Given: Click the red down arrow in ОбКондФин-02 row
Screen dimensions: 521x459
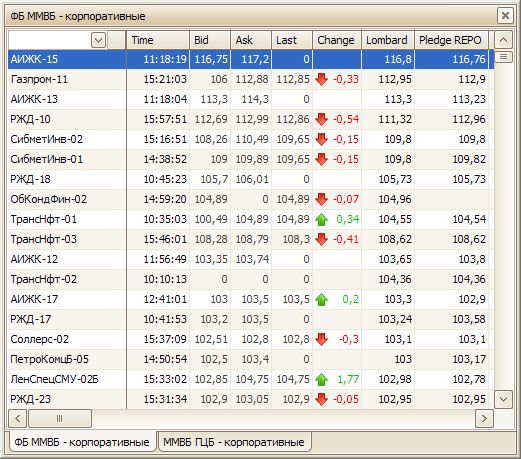Looking at the screenshot, I should pyautogui.click(x=321, y=199).
